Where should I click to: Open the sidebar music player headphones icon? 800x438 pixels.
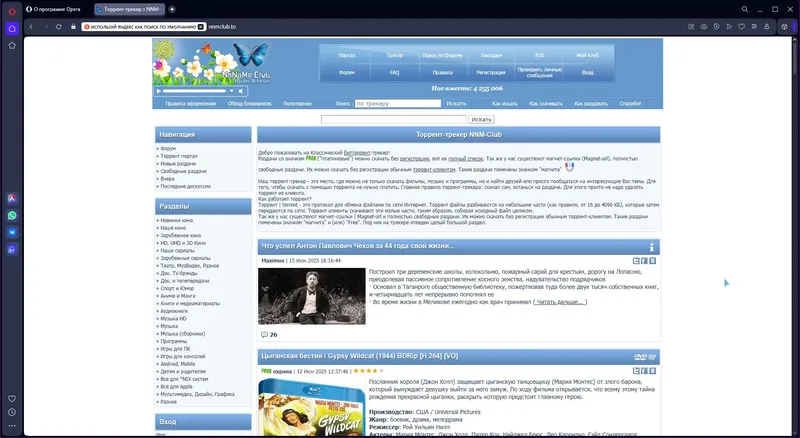pyautogui.click(x=12, y=249)
